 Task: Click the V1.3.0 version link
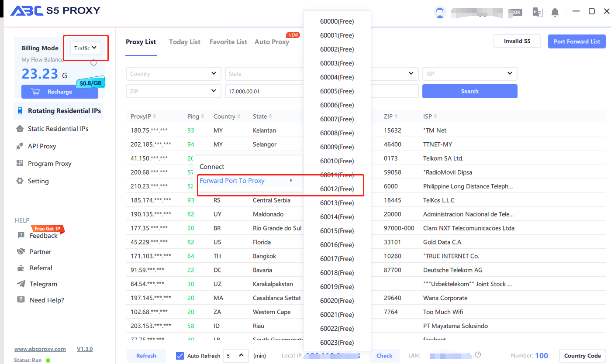point(85,349)
